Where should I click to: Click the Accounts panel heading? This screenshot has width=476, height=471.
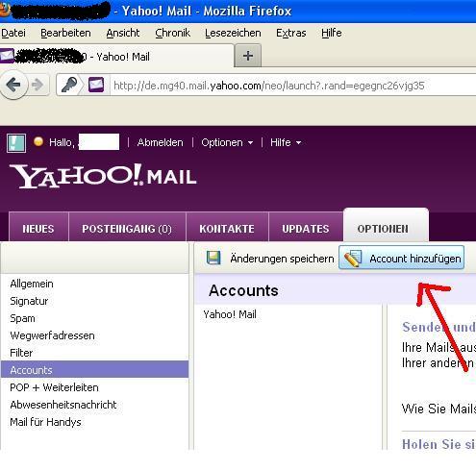click(x=243, y=290)
